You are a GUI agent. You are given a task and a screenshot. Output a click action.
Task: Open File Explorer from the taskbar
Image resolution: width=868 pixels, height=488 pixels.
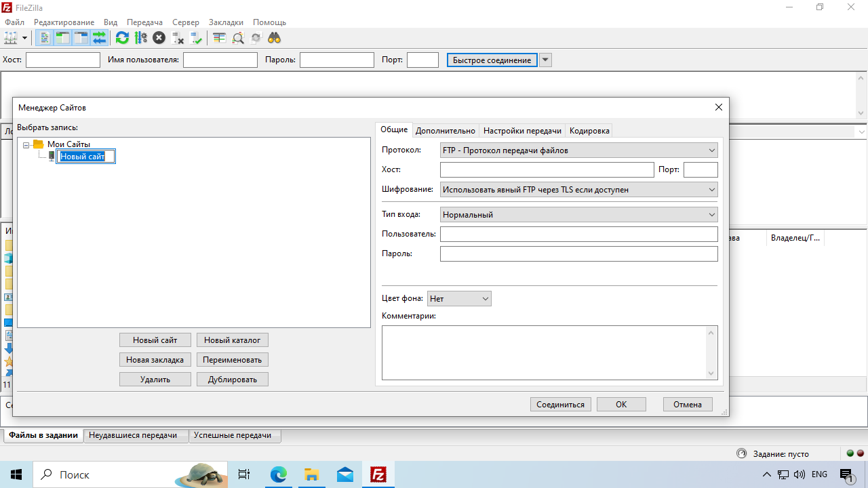pyautogui.click(x=311, y=474)
